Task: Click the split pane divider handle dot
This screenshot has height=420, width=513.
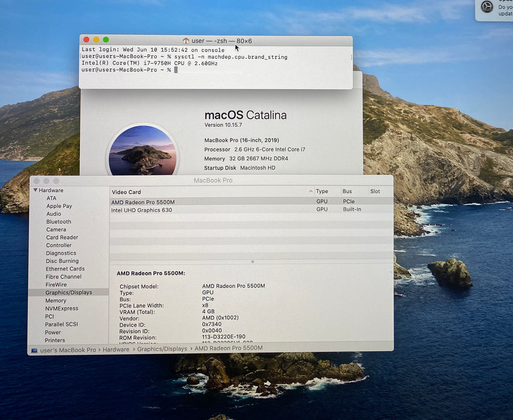Action: click(252, 262)
